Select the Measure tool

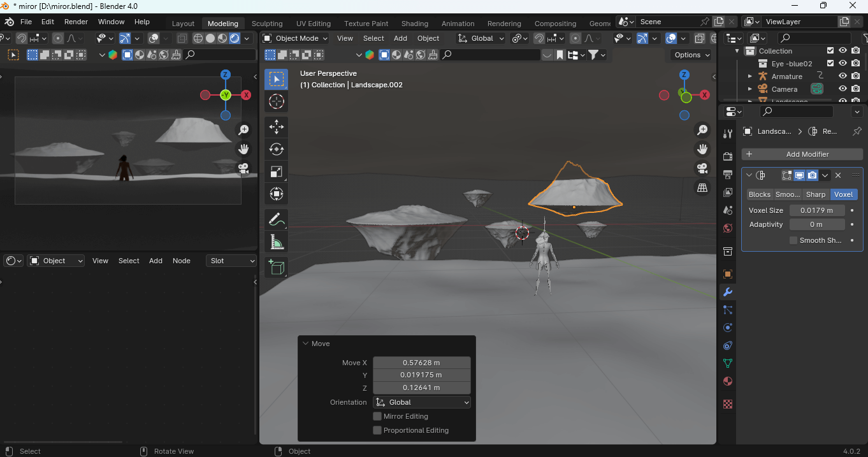click(277, 242)
